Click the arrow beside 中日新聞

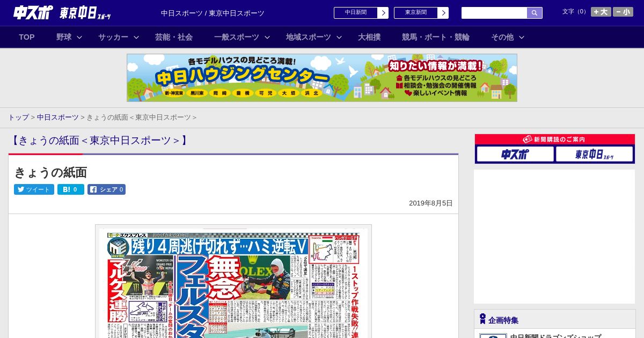pos(383,13)
